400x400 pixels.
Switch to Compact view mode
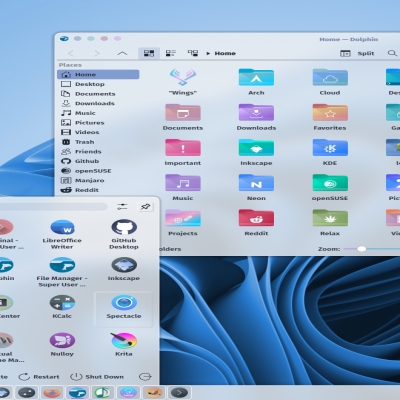171,53
